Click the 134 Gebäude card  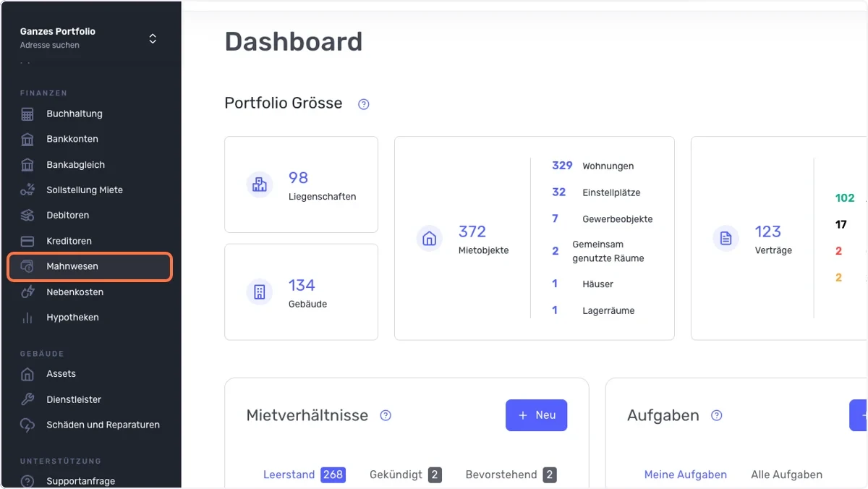(301, 292)
